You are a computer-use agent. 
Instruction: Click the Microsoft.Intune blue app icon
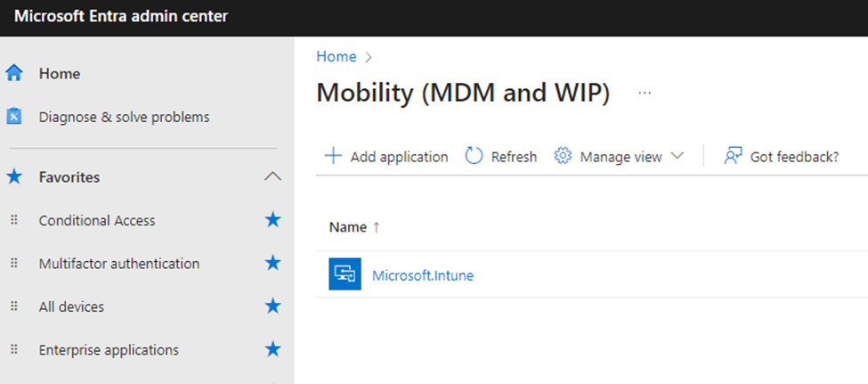pyautogui.click(x=345, y=274)
